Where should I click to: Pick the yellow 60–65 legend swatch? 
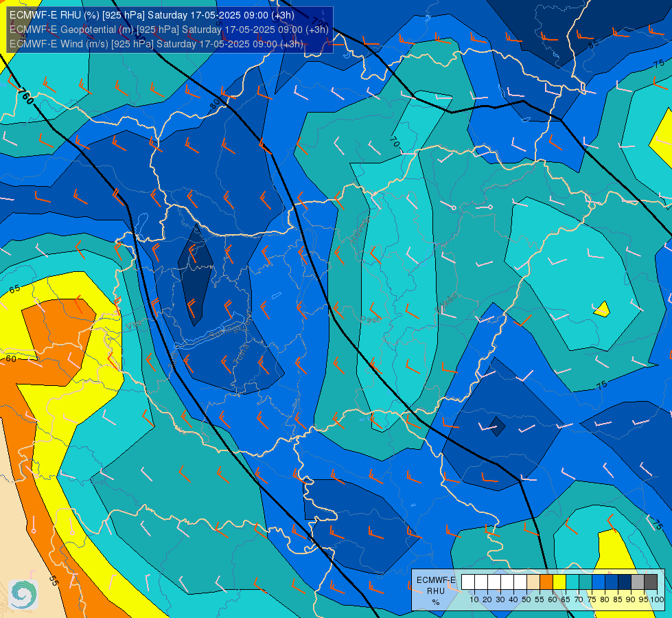click(x=559, y=582)
